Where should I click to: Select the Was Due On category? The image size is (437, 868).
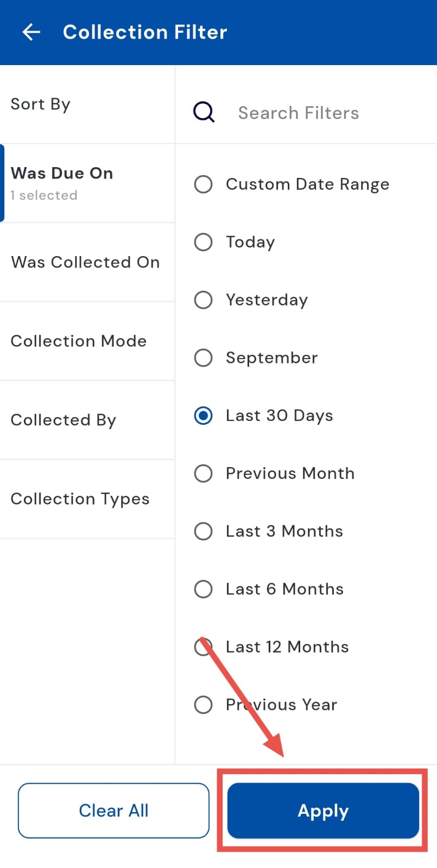pos(62,183)
